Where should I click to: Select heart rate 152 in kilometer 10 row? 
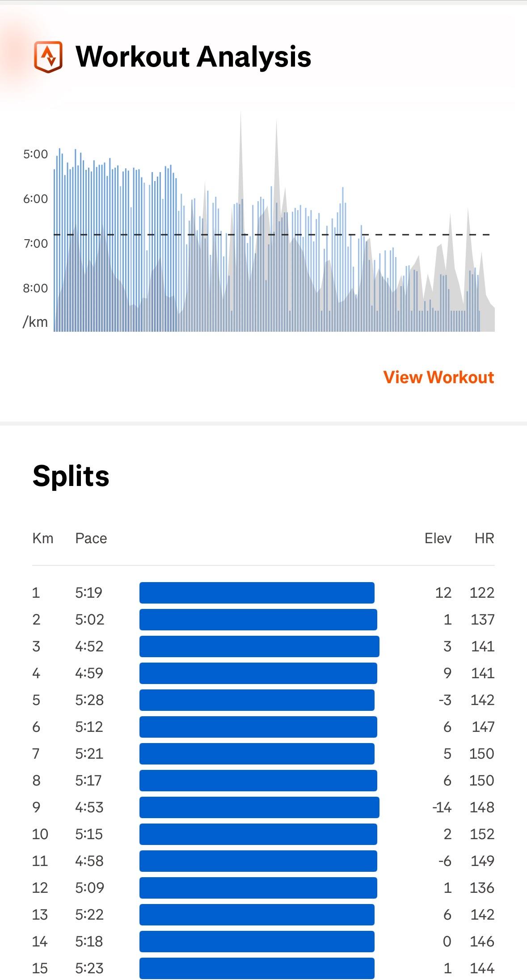[482, 834]
